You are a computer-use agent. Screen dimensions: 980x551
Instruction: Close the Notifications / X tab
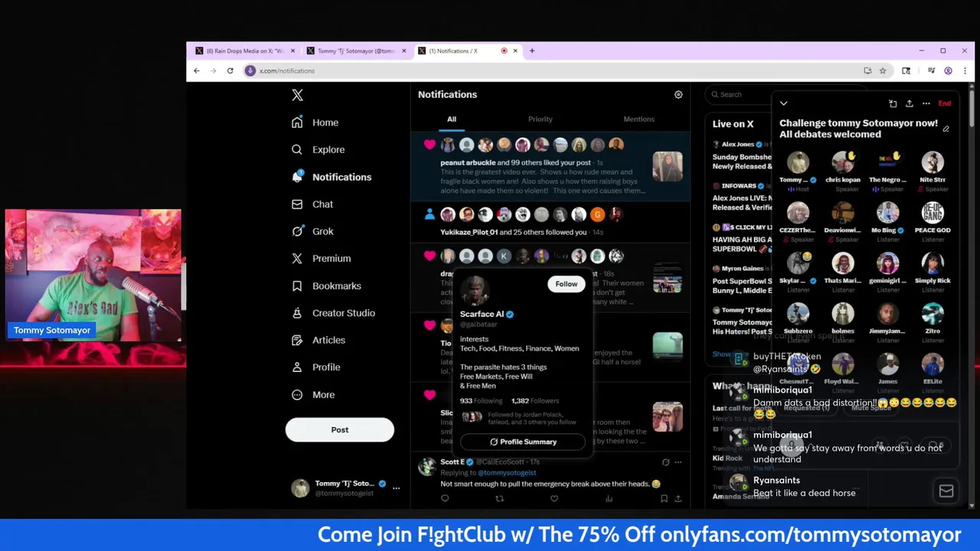point(515,51)
